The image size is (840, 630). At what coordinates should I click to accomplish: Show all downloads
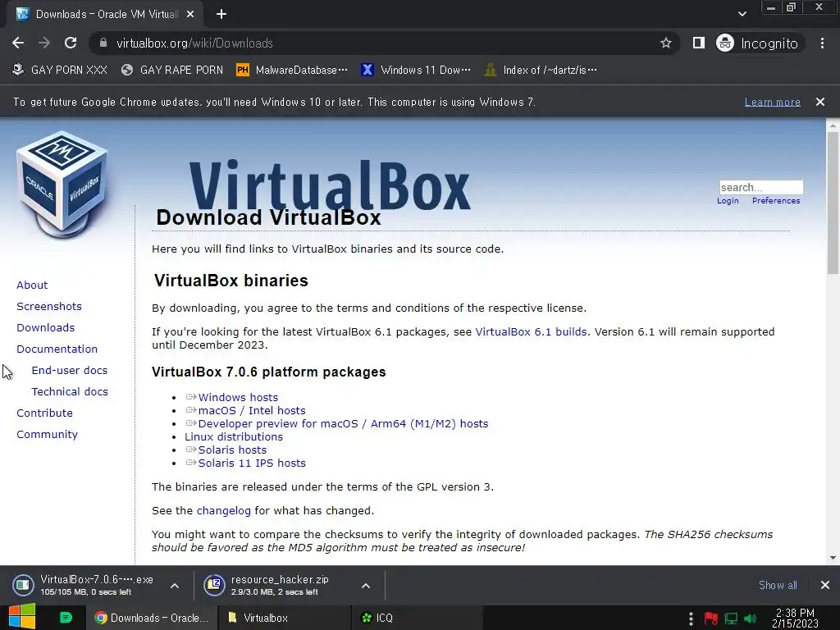[x=778, y=585]
